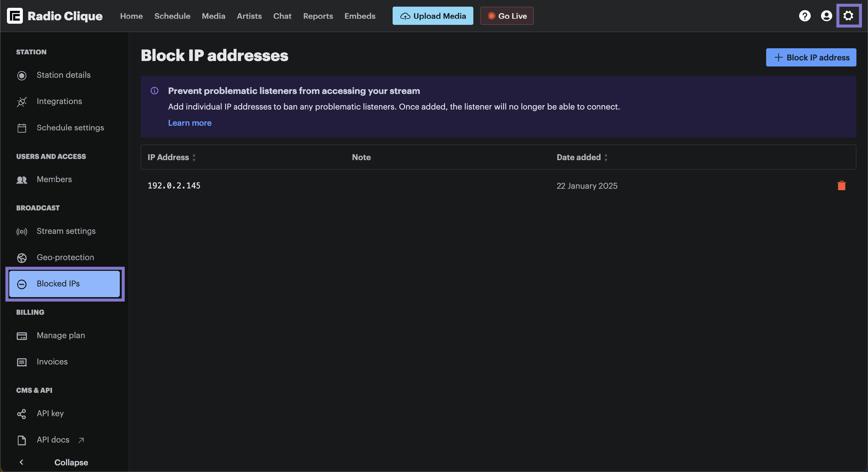The width and height of the screenshot is (868, 472).
Task: Click the Block IP addresses page heading
Action: coord(214,55)
